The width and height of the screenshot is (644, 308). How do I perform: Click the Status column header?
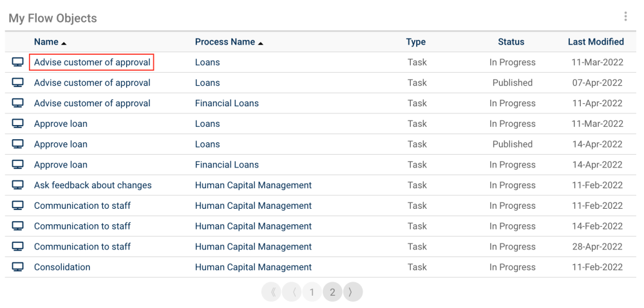[511, 42]
